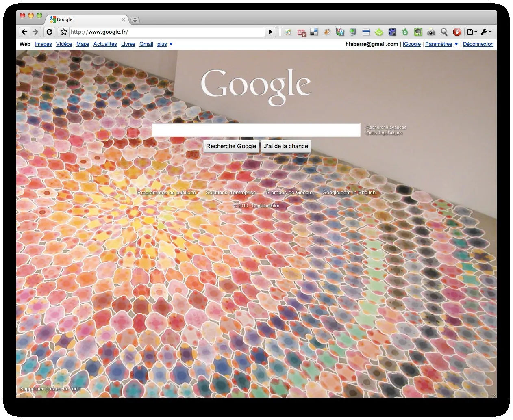Click the blue striped card extension icon
Screen dimensions: 513x420
(x=366, y=32)
